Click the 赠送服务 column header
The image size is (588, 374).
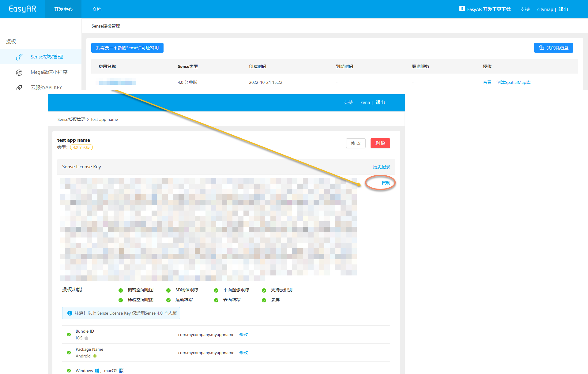click(420, 66)
